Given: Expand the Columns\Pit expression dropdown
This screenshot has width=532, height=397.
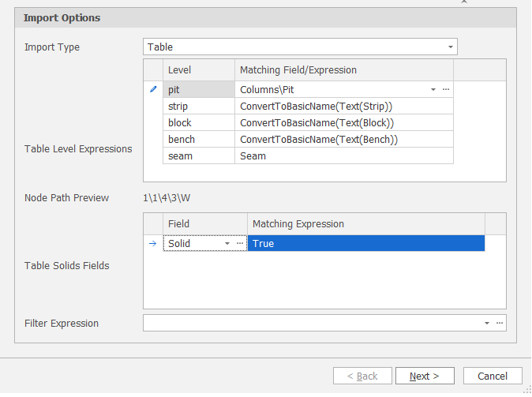Looking at the screenshot, I should click(433, 90).
